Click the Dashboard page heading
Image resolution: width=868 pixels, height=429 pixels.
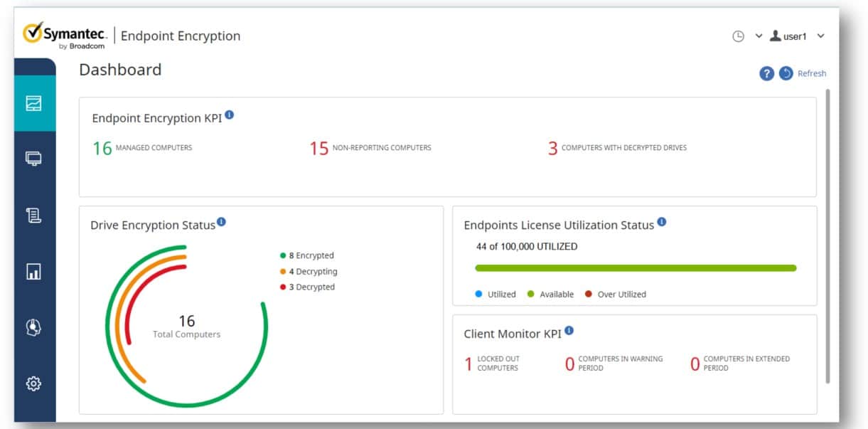120,70
